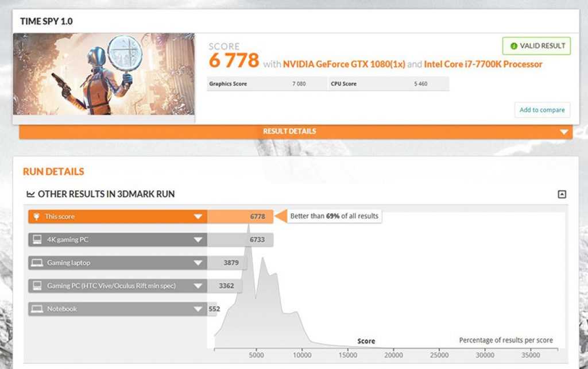Click the VALID RESULT badge
Image resolution: width=588 pixels, height=369 pixels.
537,46
